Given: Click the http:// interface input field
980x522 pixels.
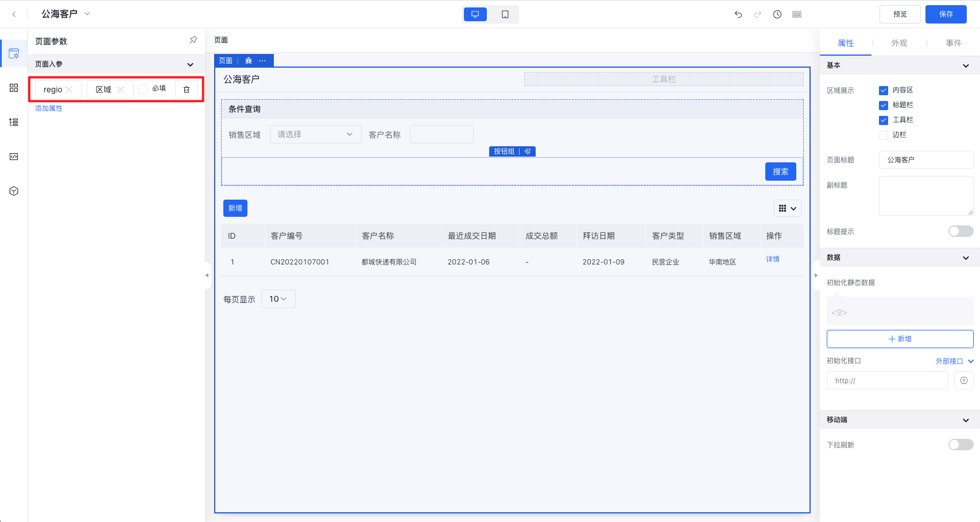Looking at the screenshot, I should pos(888,380).
